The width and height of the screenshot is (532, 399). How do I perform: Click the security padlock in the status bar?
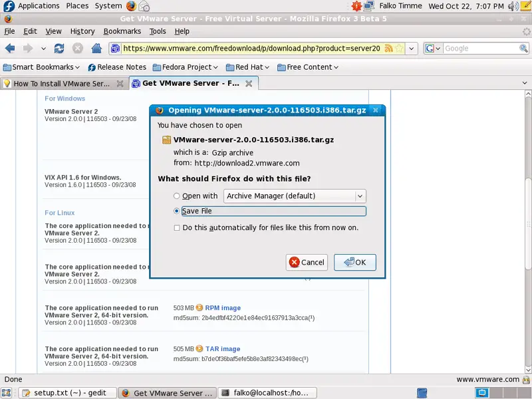(x=526, y=380)
